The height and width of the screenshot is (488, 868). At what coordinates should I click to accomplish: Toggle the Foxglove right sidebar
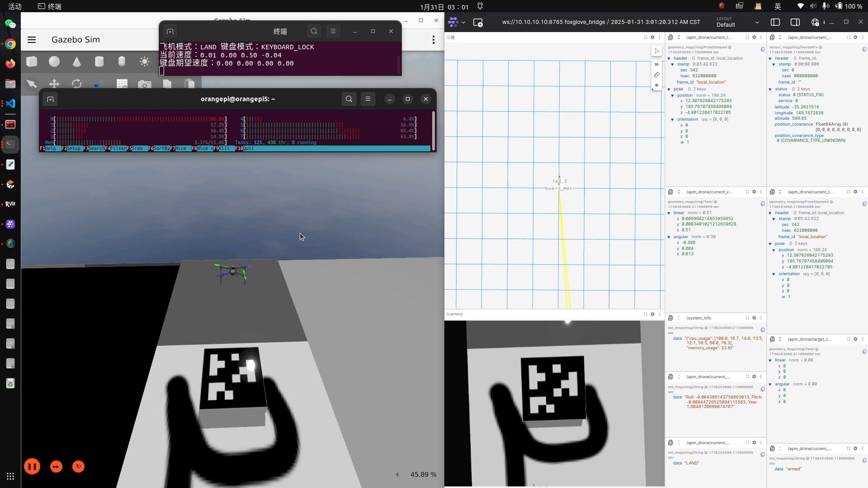pyautogui.click(x=795, y=22)
